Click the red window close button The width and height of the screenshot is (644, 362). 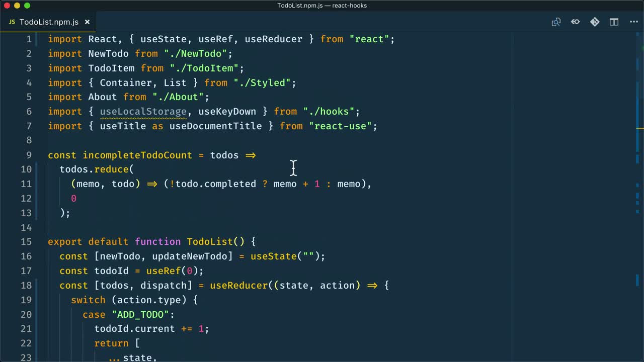[7, 6]
